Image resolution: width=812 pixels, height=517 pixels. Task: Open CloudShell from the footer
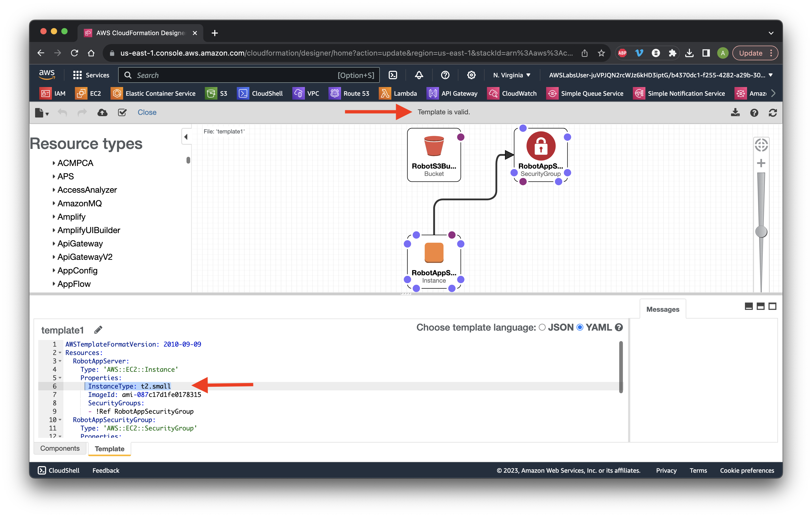[58, 470]
